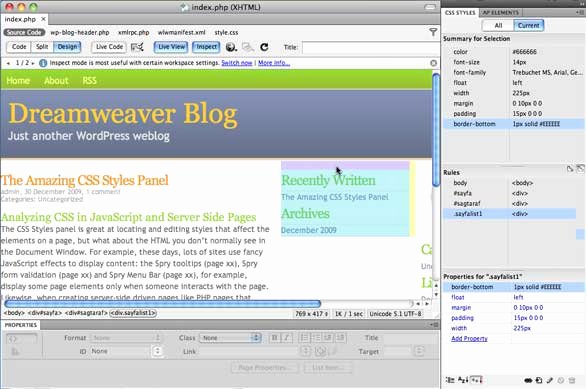Toggle Live View button

(171, 47)
